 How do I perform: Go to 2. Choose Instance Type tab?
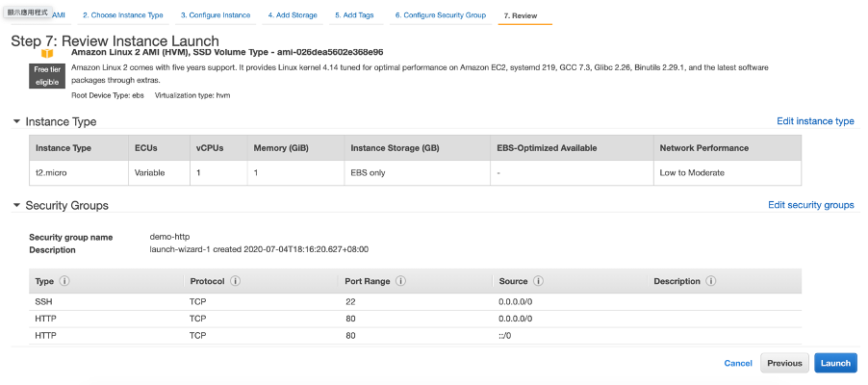[x=122, y=15]
